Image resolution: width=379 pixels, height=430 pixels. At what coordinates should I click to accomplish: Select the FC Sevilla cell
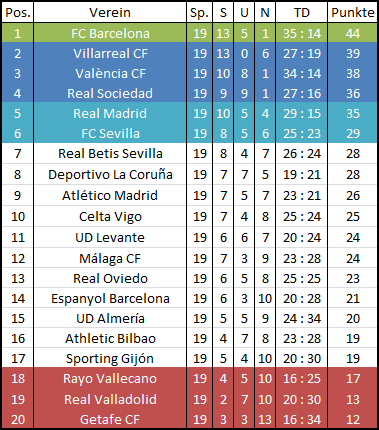110,133
